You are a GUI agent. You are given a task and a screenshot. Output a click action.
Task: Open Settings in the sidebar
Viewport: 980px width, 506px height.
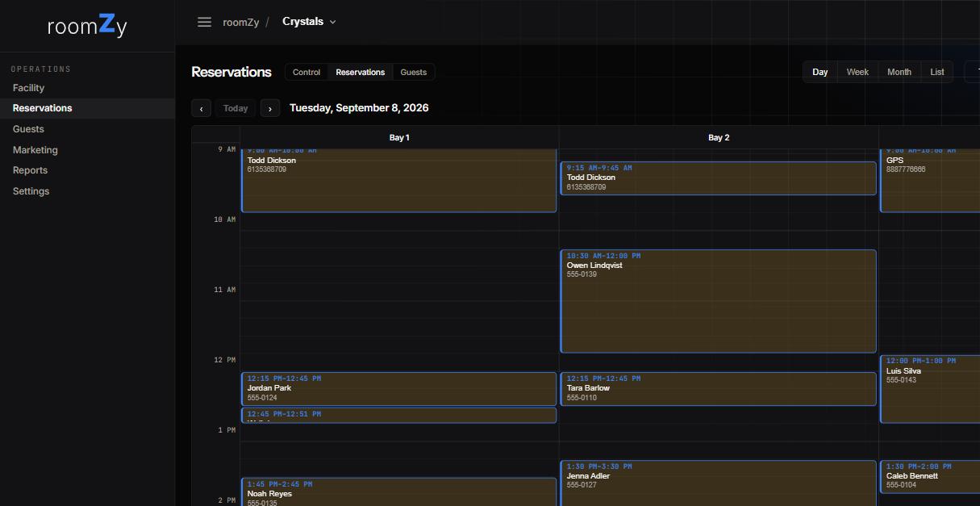tap(87, 191)
